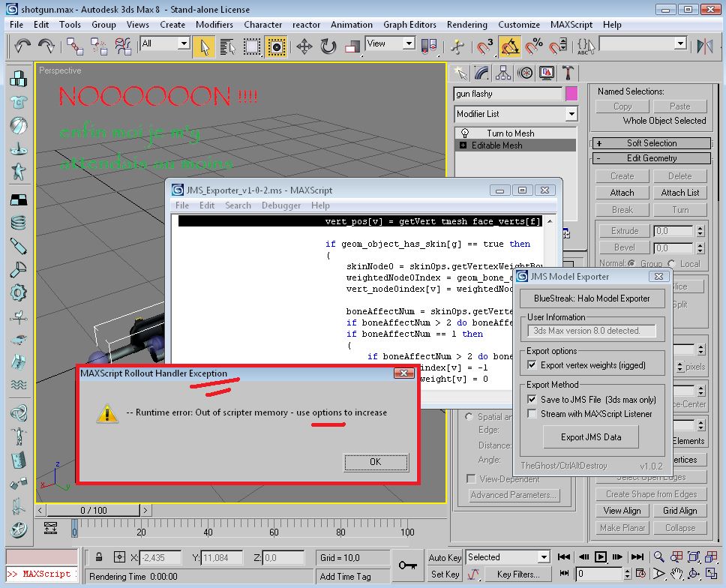The height and width of the screenshot is (588, 726).
Task: Open the Graph Editors menu
Action: pos(409,25)
